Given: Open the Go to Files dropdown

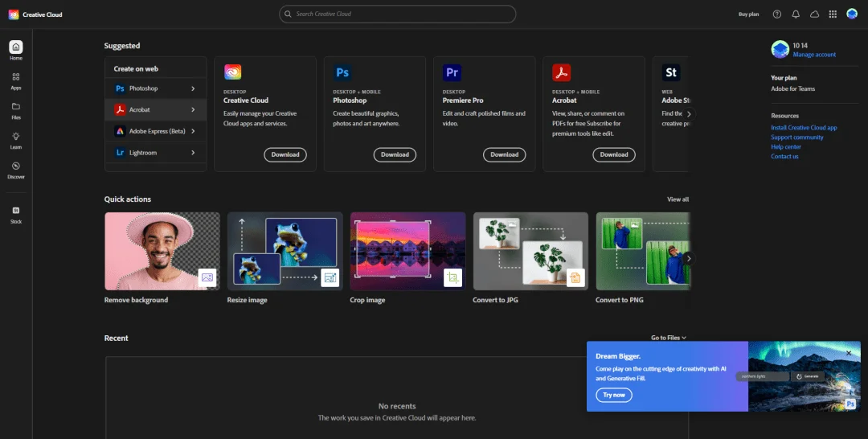Looking at the screenshot, I should [669, 338].
